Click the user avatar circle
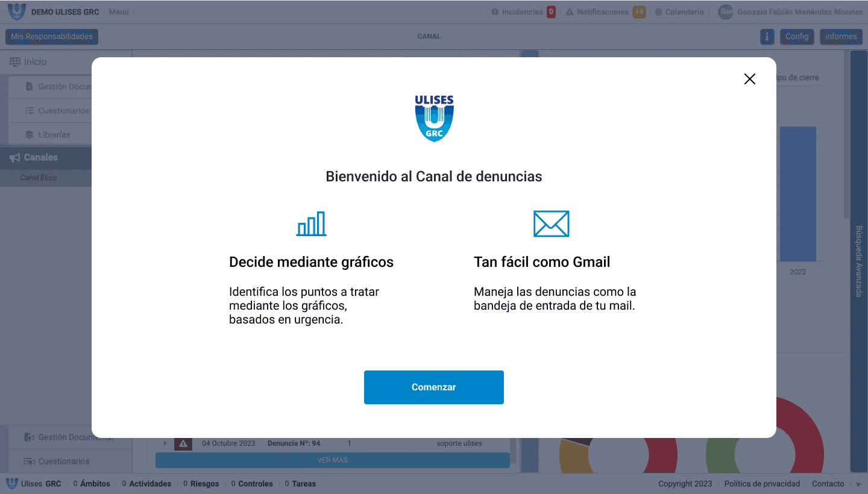 point(726,12)
